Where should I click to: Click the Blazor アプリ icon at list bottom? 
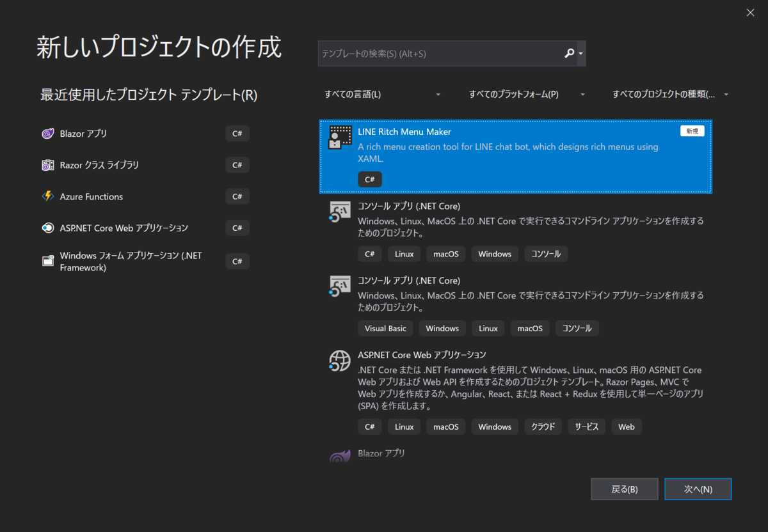click(x=339, y=455)
